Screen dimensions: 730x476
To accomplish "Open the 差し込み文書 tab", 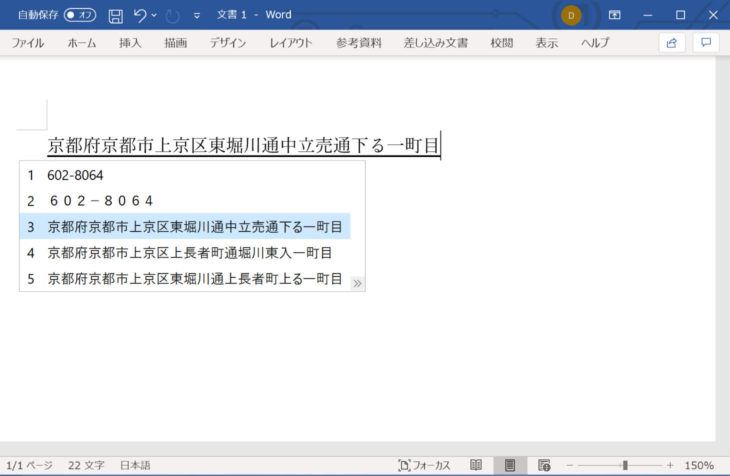I will [435, 43].
